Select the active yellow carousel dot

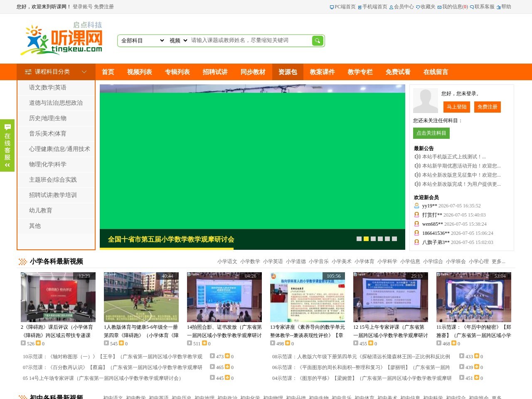pyautogui.click(x=366, y=239)
